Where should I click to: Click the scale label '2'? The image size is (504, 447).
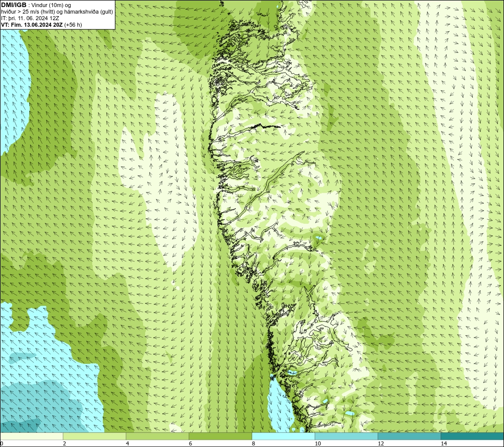click(65, 443)
